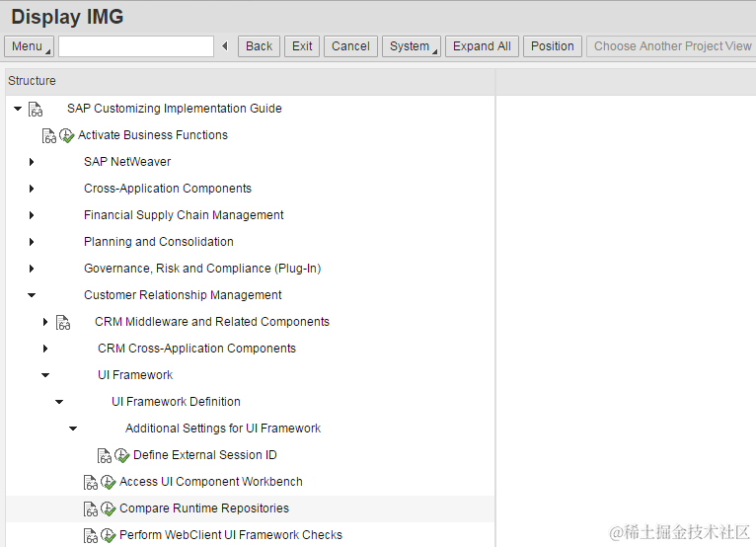Select the Cross-Application Components tree label
756x547 pixels.
click(168, 189)
